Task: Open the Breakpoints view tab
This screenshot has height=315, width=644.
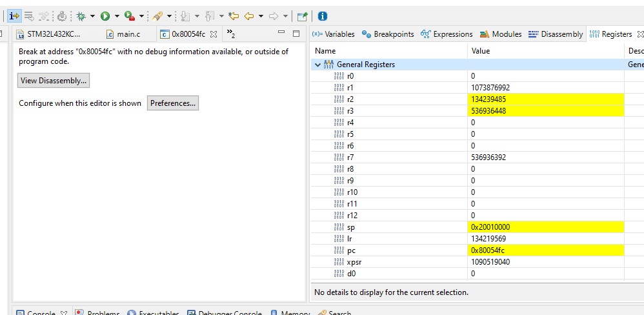Action: 388,34
